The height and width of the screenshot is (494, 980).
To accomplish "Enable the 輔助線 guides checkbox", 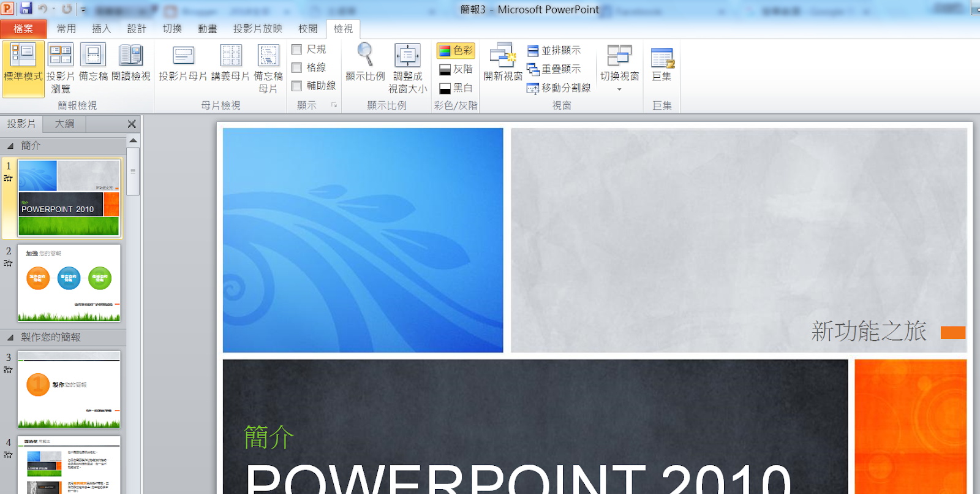I will (297, 86).
